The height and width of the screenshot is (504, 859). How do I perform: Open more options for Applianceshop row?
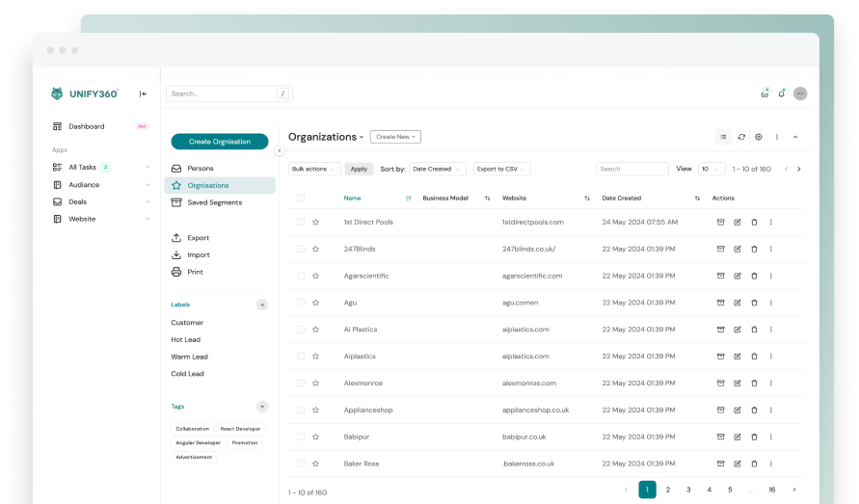point(771,411)
